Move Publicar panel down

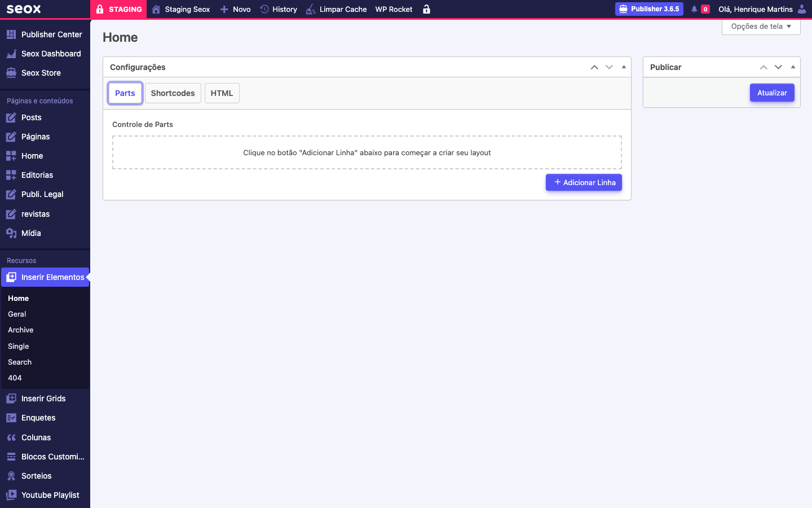point(778,67)
